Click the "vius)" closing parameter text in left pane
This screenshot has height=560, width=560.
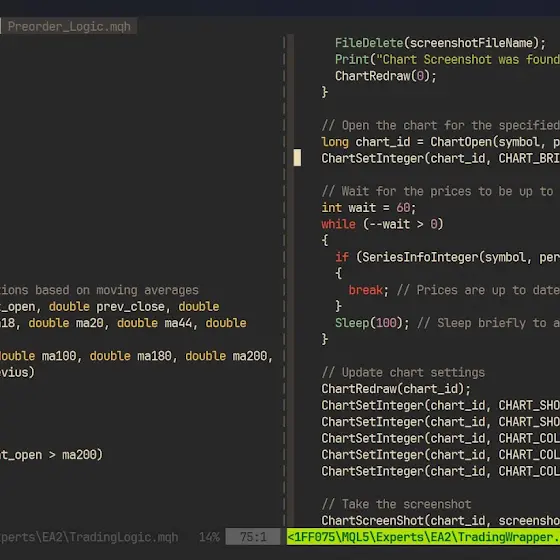(x=17, y=372)
